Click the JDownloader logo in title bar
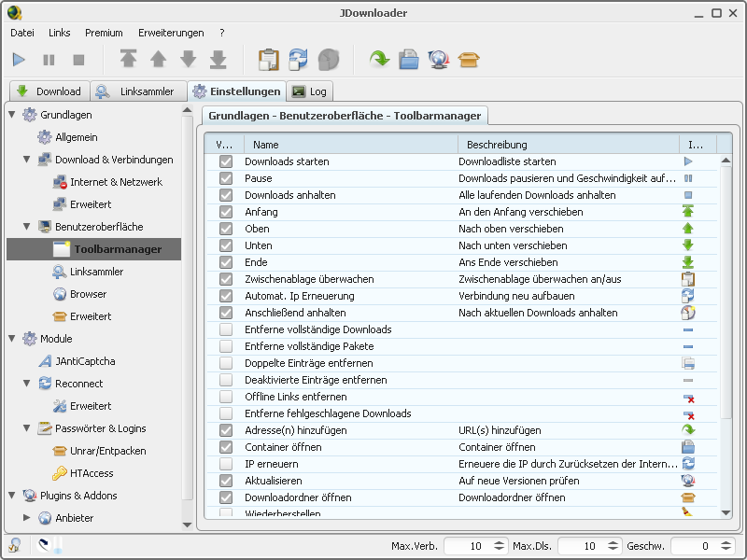 15,13
